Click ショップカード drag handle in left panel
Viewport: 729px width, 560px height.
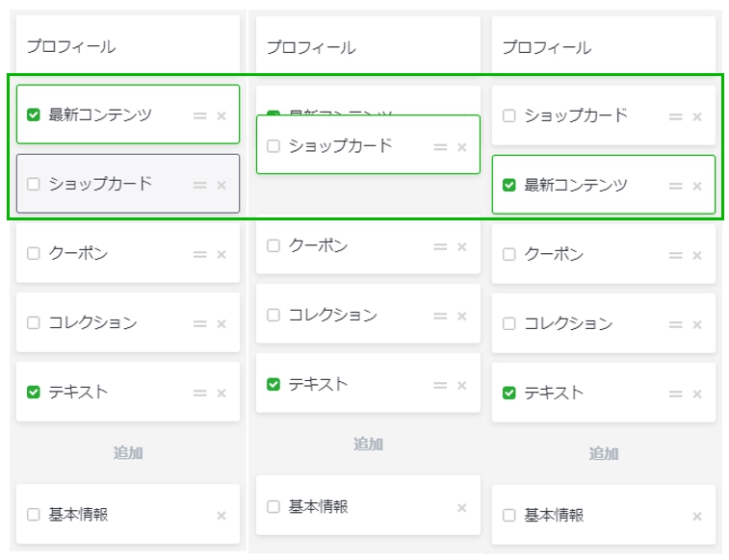[200, 186]
